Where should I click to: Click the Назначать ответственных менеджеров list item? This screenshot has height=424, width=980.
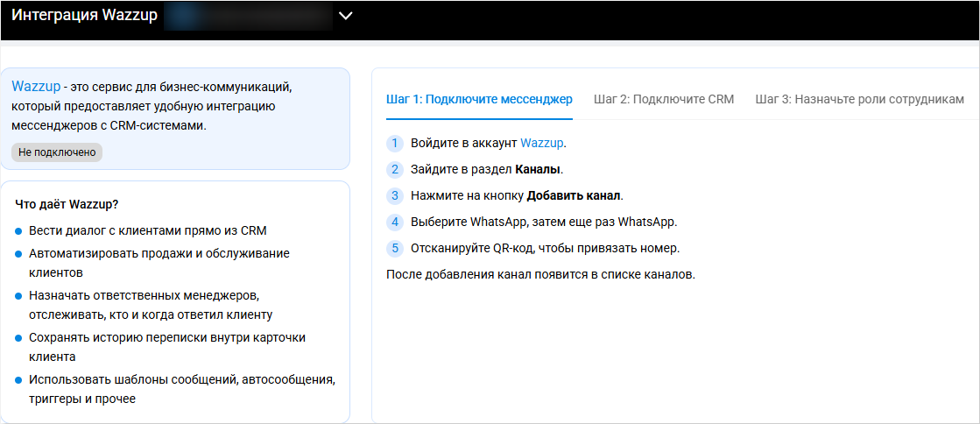point(151,305)
